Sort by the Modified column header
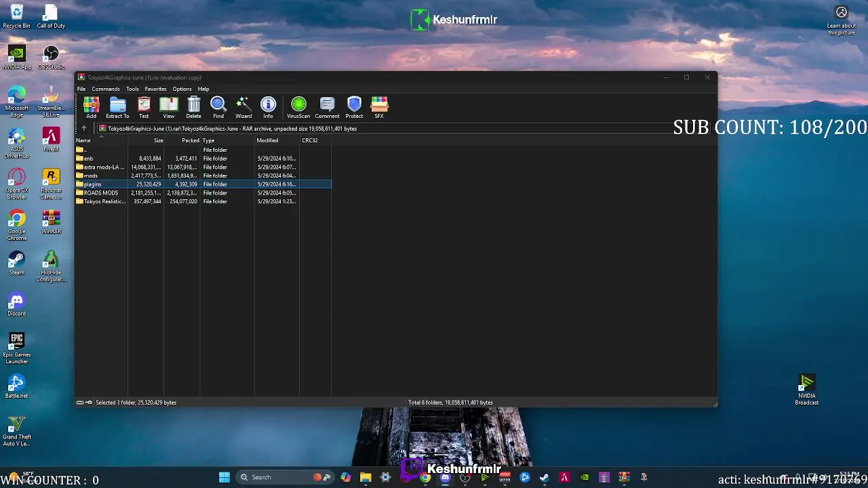 pos(277,140)
